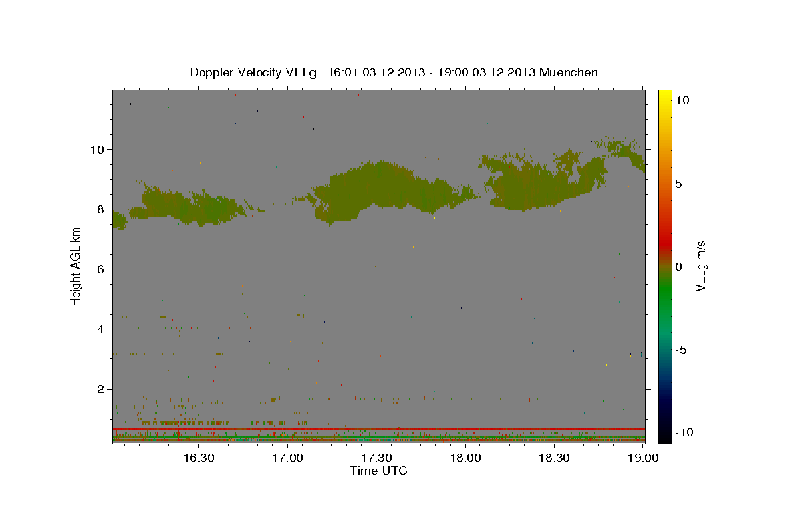Click the plot title 'Doppler Velocity VELg'
798x532 pixels.
(254, 72)
